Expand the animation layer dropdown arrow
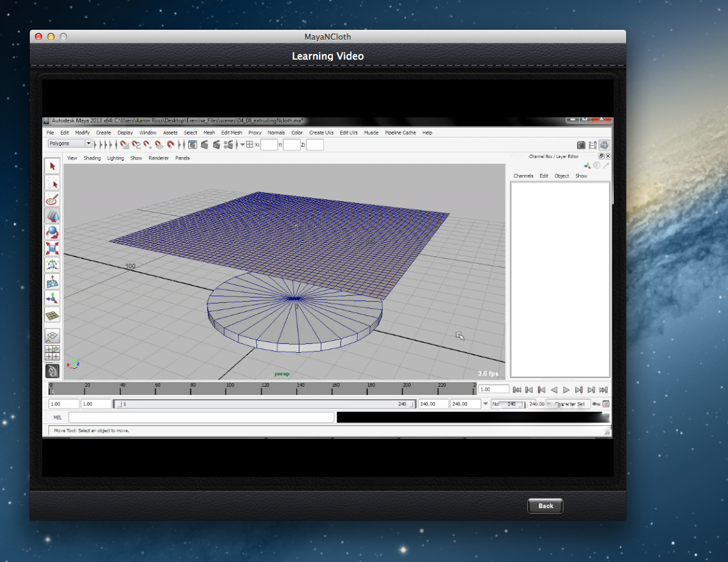This screenshot has width=728, height=562. 486,404
